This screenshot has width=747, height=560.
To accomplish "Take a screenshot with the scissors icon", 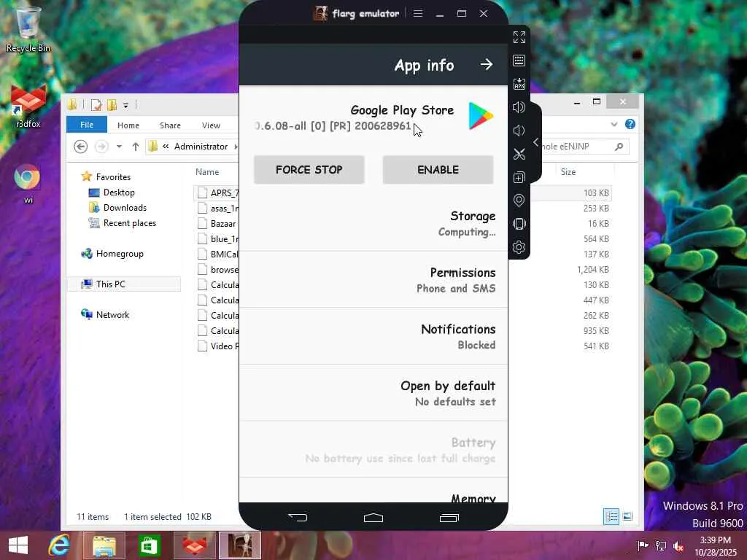I will pyautogui.click(x=519, y=154).
